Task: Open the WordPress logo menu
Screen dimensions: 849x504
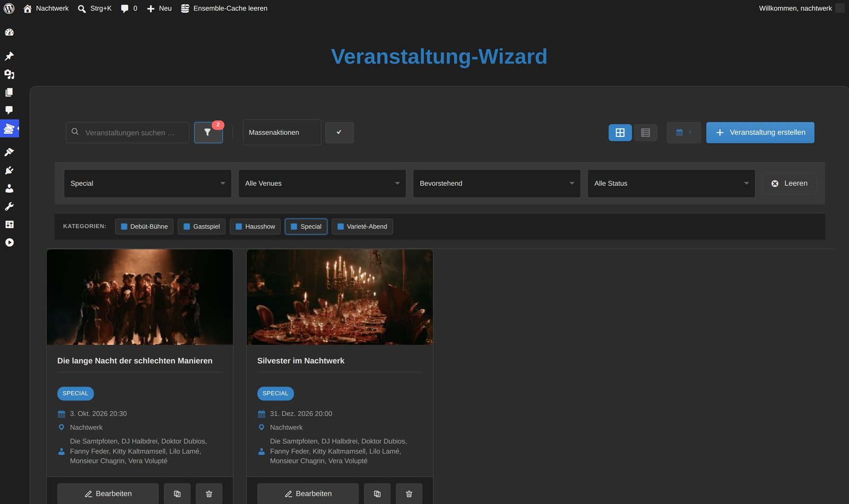Action: coord(9,8)
